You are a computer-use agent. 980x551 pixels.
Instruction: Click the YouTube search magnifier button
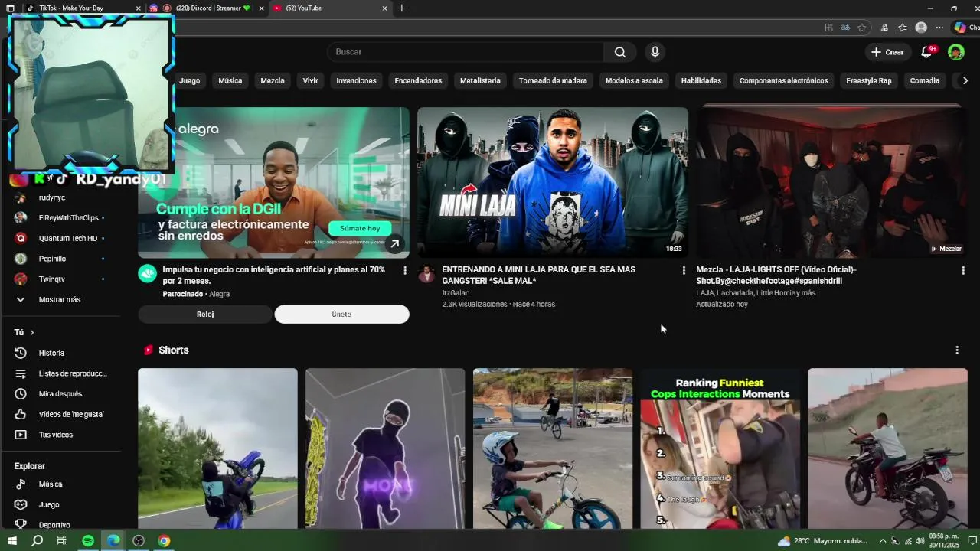coord(620,52)
